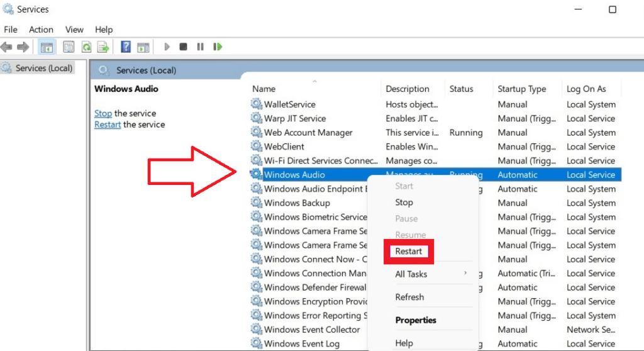Click the Forward arrow toolbar icon
The height and width of the screenshot is (351, 644).
[x=23, y=47]
